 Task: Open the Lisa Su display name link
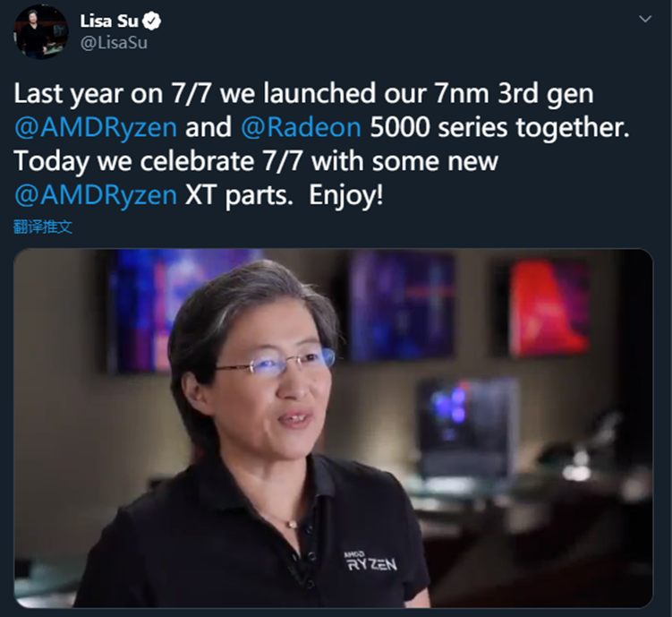(x=109, y=21)
